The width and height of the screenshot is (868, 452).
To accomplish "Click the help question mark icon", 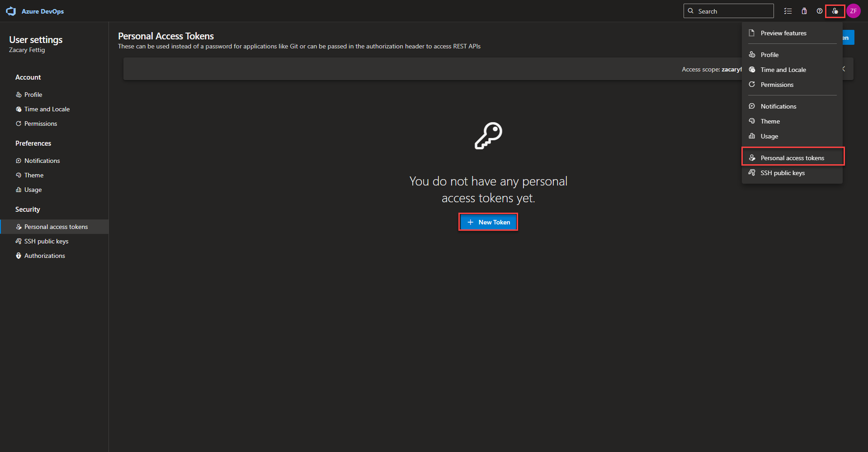I will tap(820, 11).
